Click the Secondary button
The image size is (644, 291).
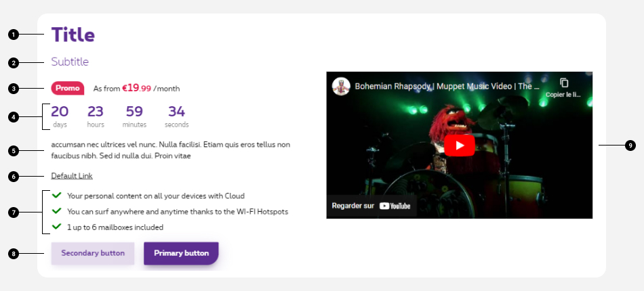pos(93,253)
